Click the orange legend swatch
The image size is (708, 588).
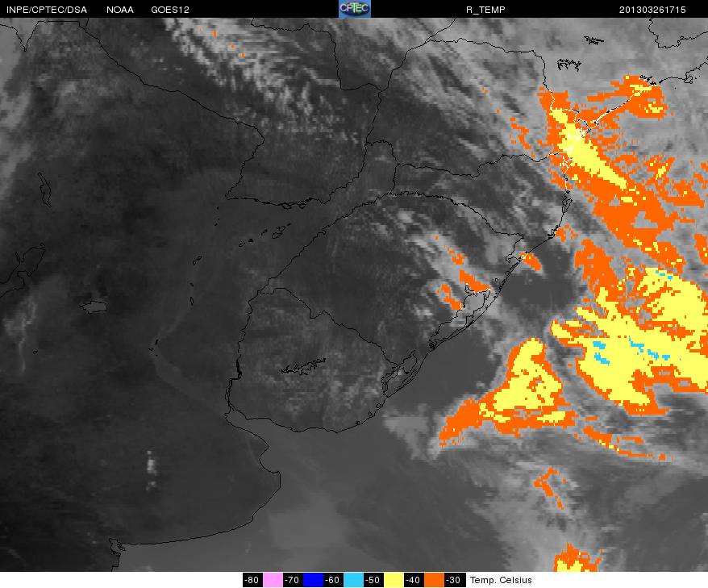[435, 580]
